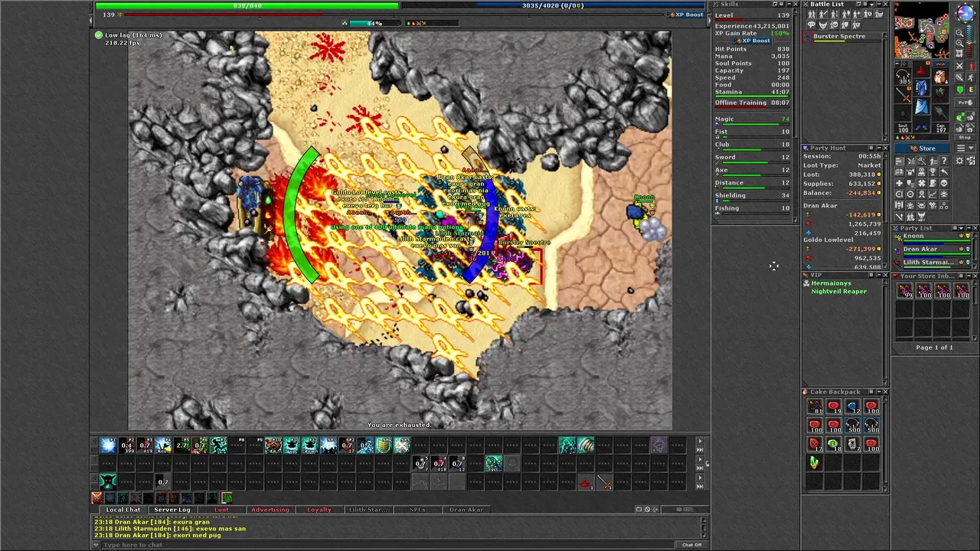Open the Dran Akar private chat tab

click(x=466, y=510)
